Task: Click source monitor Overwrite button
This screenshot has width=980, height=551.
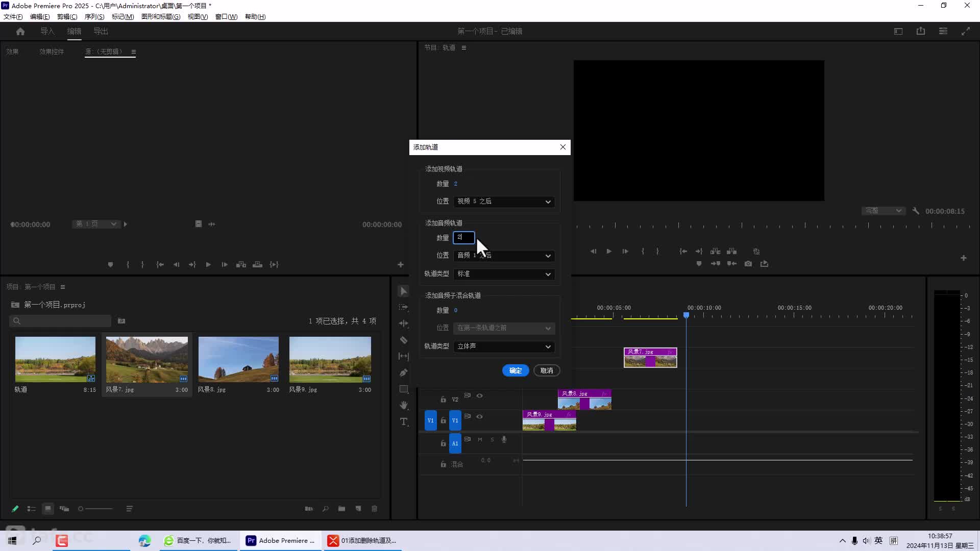Action: click(x=258, y=265)
